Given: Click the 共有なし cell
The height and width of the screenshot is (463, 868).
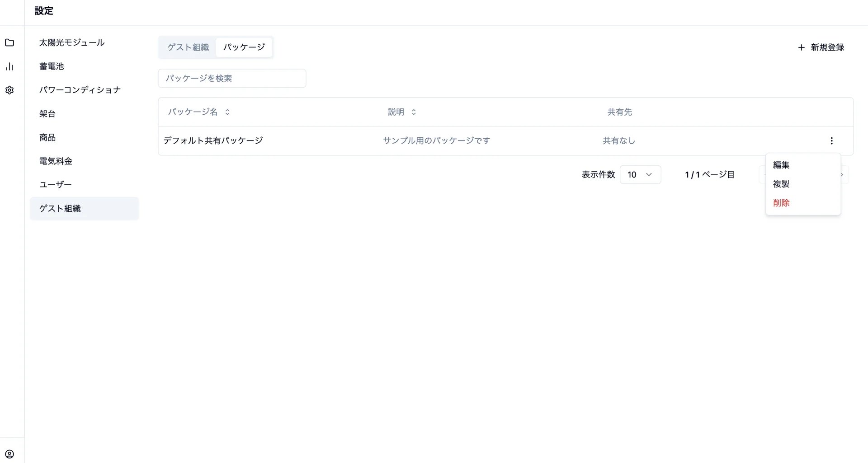Looking at the screenshot, I should (619, 141).
